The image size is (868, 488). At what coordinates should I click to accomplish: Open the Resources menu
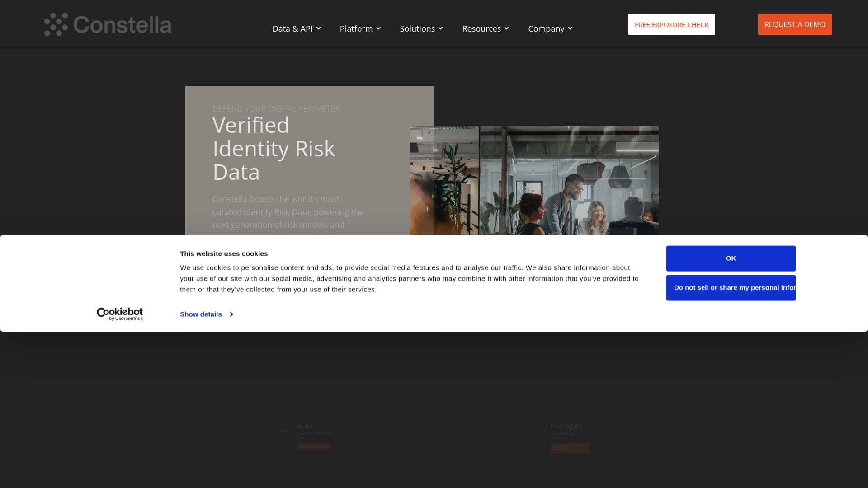coord(486,28)
